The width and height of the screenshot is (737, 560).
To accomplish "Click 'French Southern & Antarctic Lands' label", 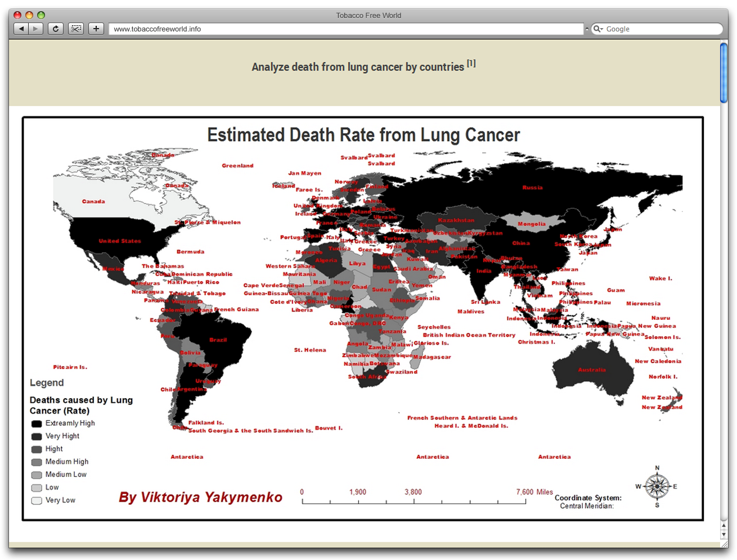I will coord(462,418).
